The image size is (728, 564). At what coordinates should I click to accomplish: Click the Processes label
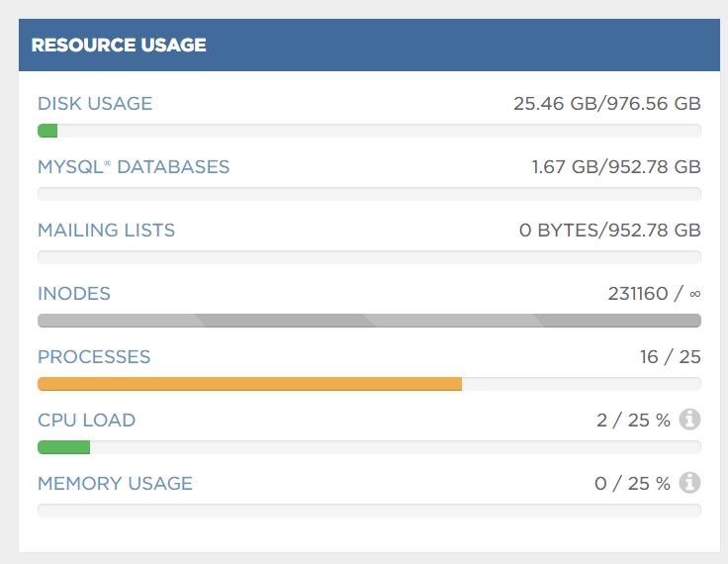(94, 357)
